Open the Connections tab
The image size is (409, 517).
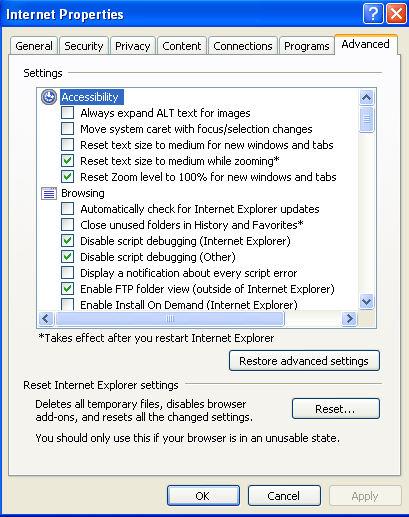243,46
